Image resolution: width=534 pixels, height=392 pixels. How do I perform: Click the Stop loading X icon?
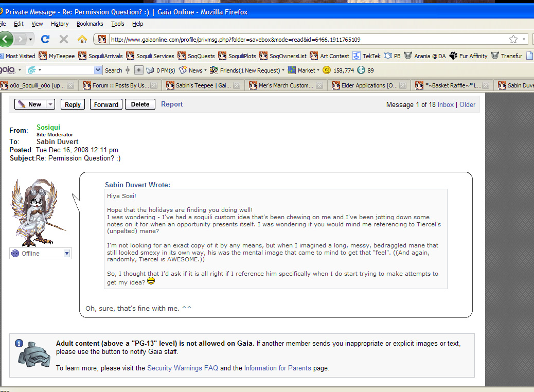tap(64, 39)
